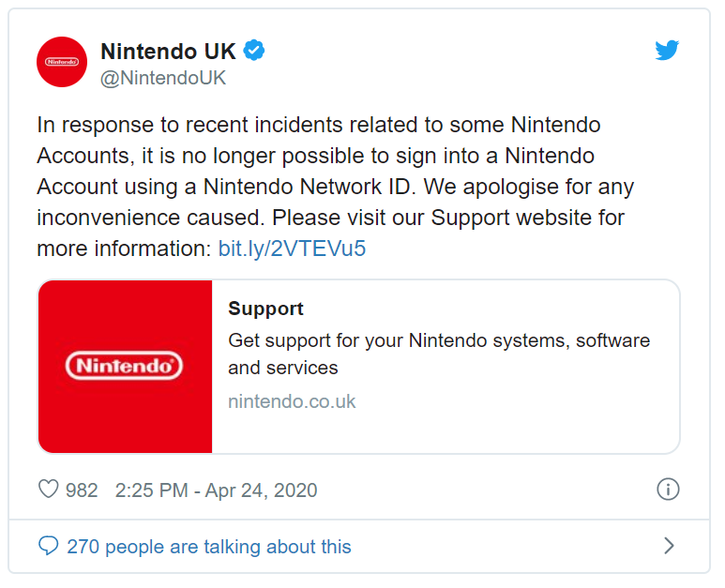725x588 pixels.
Task: Click the chevron arrow beside conversation
Action: pyautogui.click(x=669, y=546)
